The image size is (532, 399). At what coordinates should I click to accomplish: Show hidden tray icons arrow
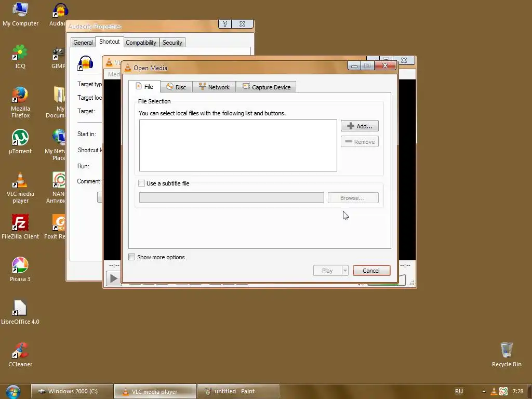(484, 391)
